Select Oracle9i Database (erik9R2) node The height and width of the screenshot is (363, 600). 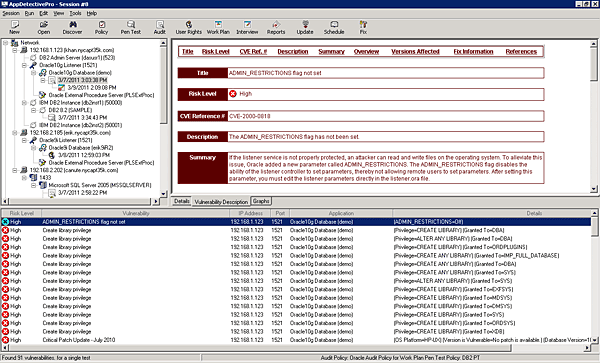(x=81, y=148)
